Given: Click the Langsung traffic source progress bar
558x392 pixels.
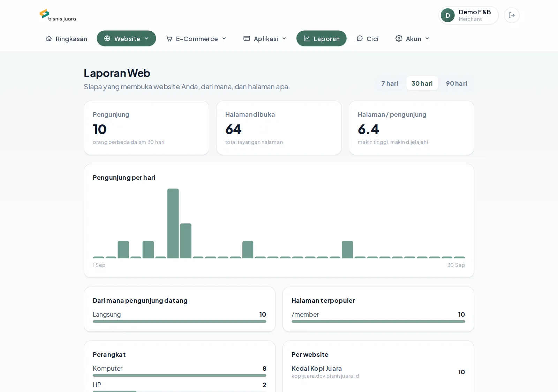Looking at the screenshot, I should pos(180,321).
